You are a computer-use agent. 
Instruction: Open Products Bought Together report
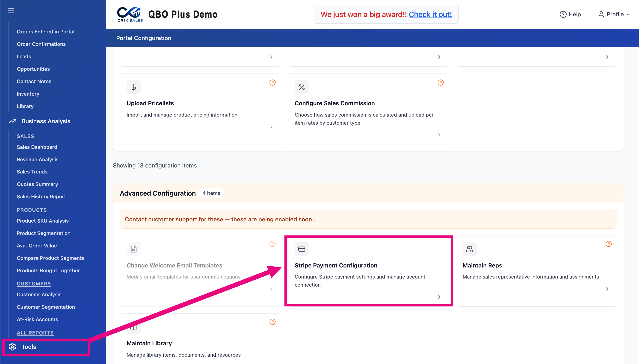(48, 270)
